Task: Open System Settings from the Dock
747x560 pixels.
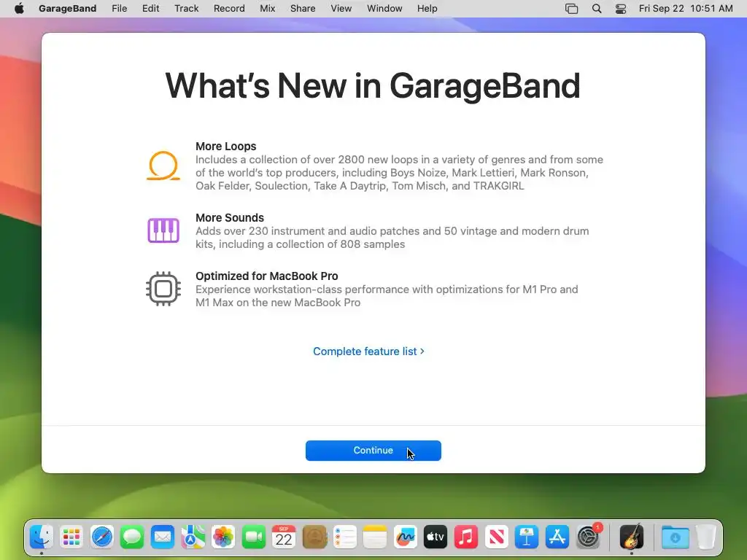Action: pos(589,537)
